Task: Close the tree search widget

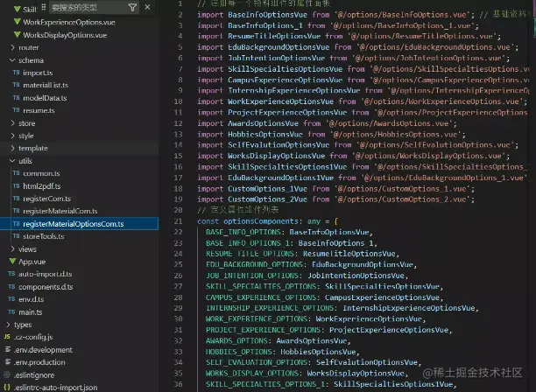Action: 147,7
